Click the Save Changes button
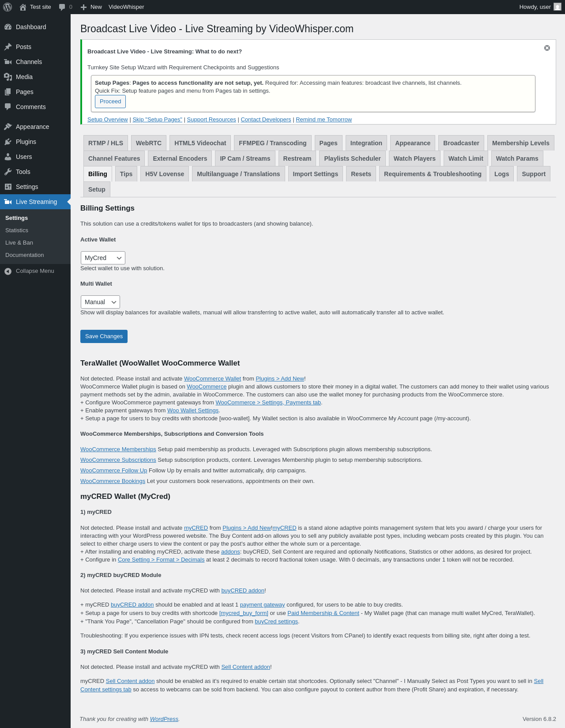Viewport: 565px width, 728px height. tap(104, 336)
